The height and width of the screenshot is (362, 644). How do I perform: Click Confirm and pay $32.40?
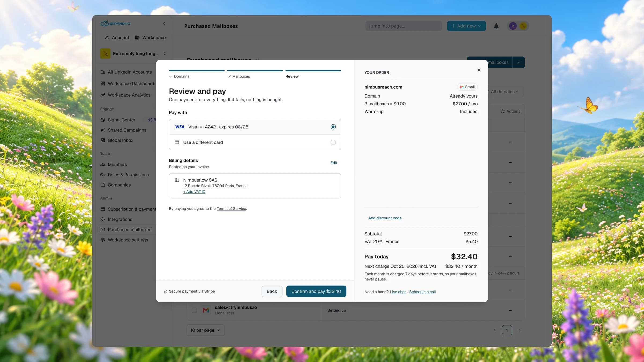coord(316,291)
